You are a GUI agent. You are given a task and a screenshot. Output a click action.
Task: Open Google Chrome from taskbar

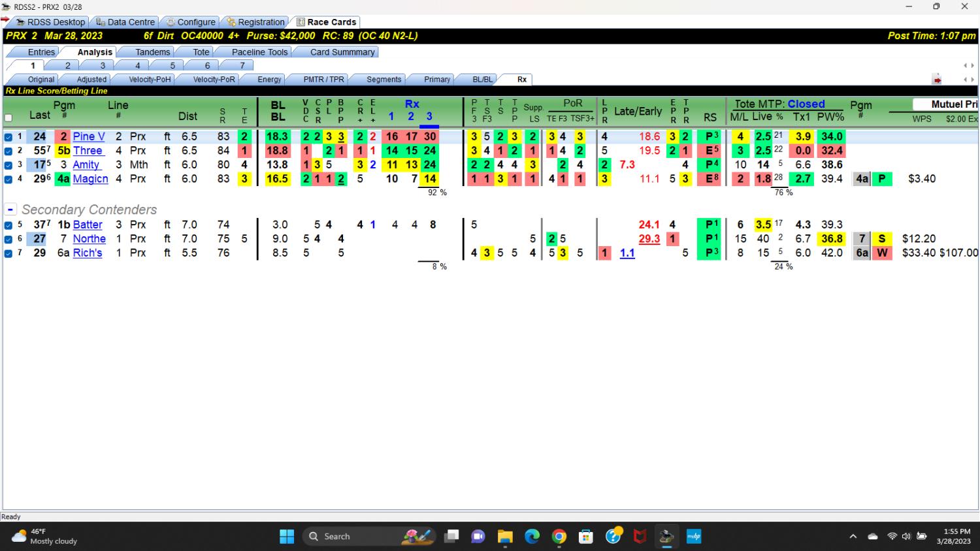tap(559, 537)
